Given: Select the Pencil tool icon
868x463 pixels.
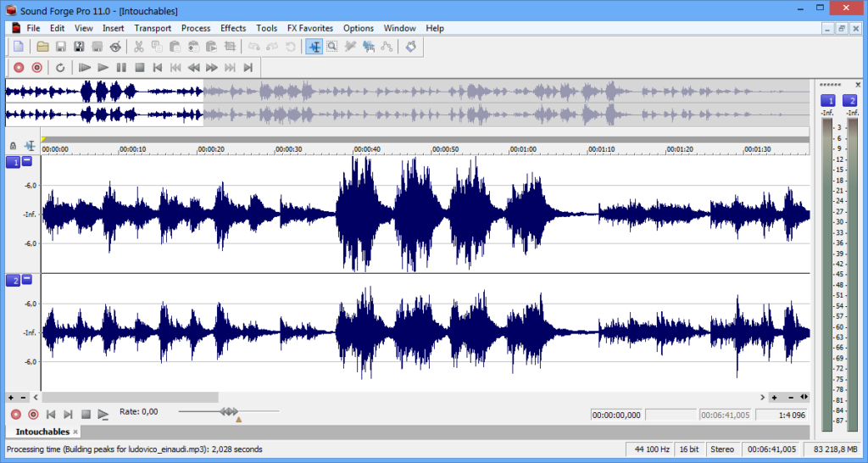Looking at the screenshot, I should coord(350,47).
